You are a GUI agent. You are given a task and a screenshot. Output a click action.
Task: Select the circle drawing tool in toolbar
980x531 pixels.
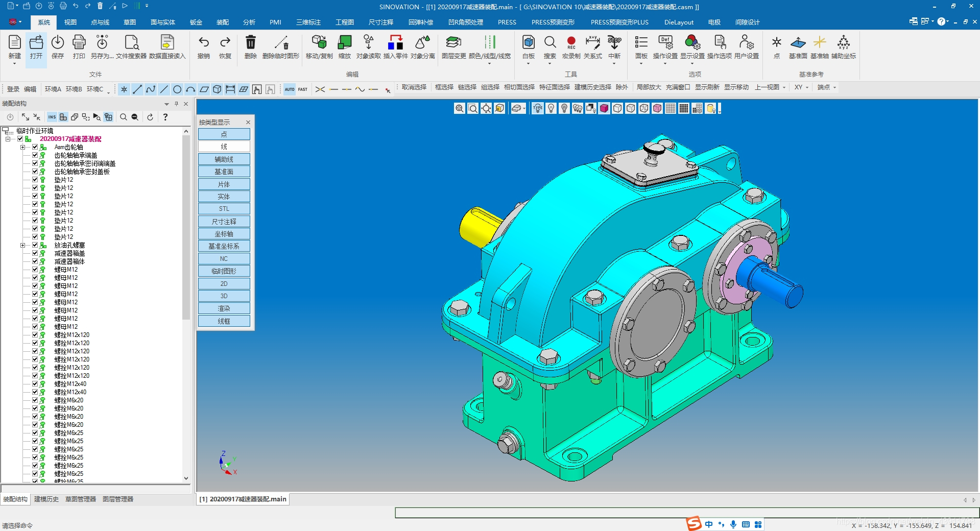click(177, 89)
